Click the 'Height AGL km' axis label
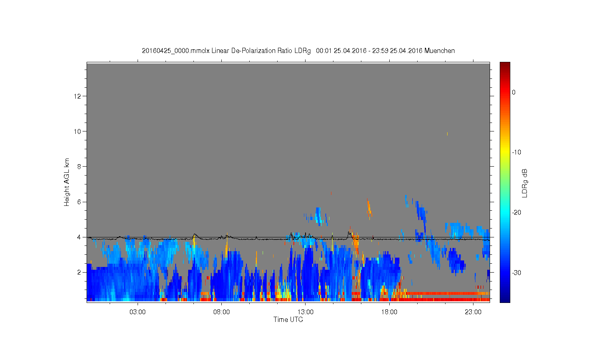This screenshot has width=607, height=364. 67,182
